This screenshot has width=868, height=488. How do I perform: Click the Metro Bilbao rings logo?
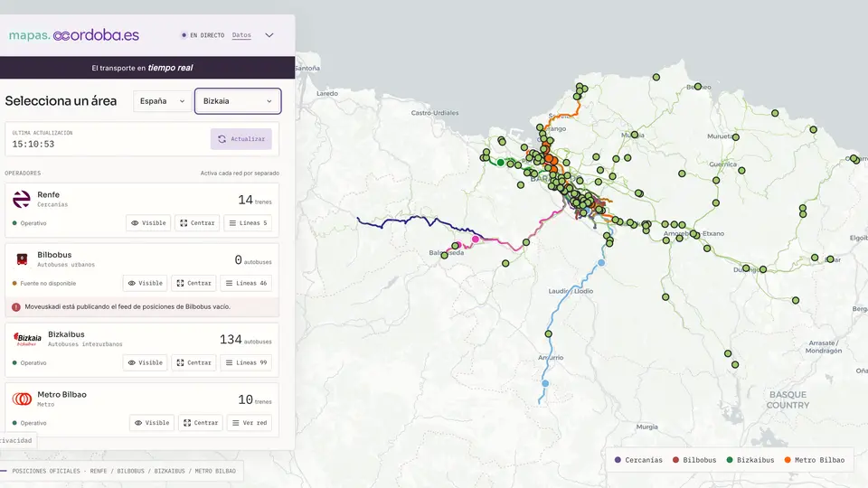click(22, 399)
